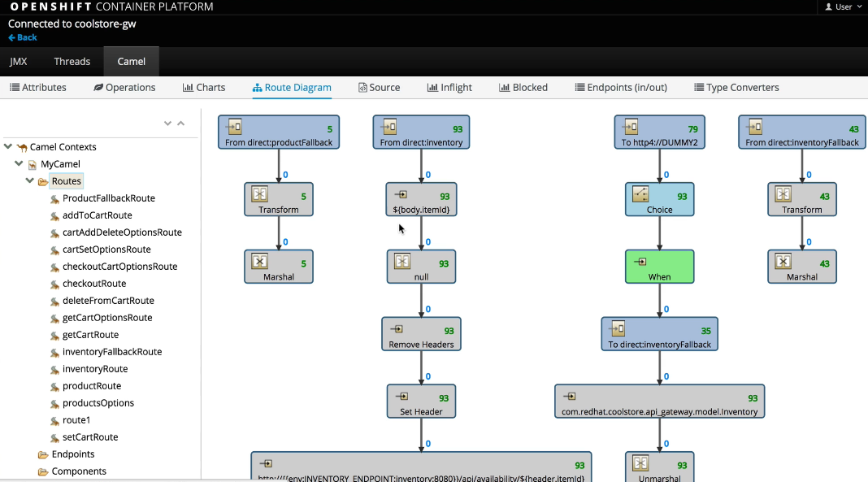Click the From direct:productFallback node icon
868x482 pixels.
coord(234,127)
